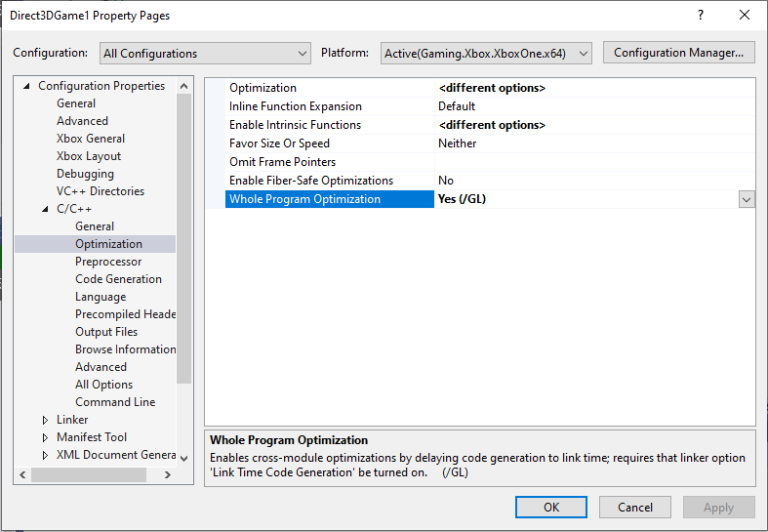
Task: Select the Code Generation page
Action: tap(118, 279)
